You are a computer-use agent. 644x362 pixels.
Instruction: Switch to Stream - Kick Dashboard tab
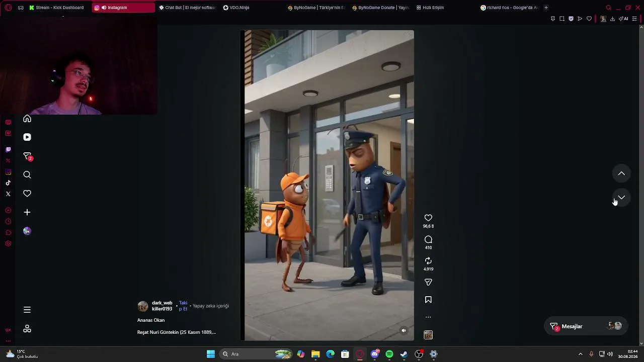(x=57, y=8)
